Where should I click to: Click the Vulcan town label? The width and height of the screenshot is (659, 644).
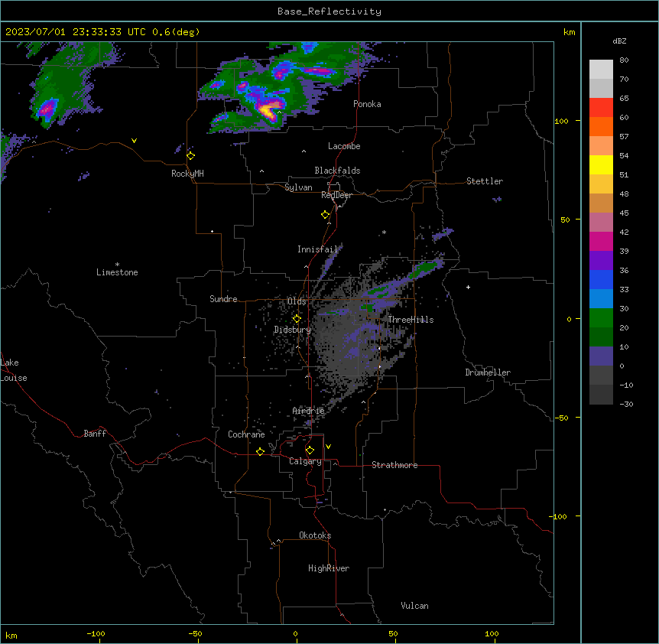coord(414,606)
